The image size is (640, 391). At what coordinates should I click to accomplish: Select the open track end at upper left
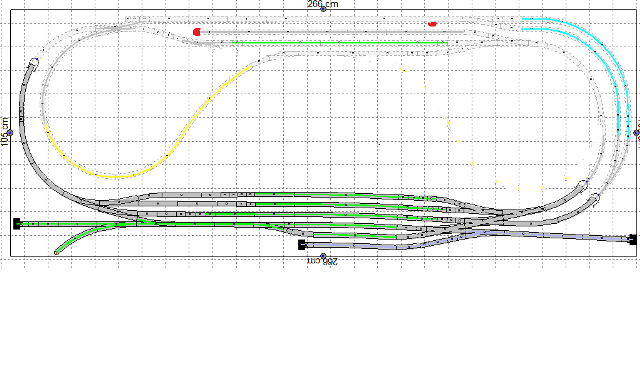34,62
